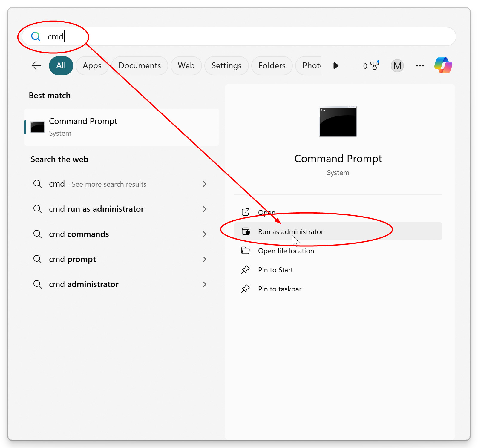Click the M user account avatar
478x448 pixels.
click(x=397, y=66)
